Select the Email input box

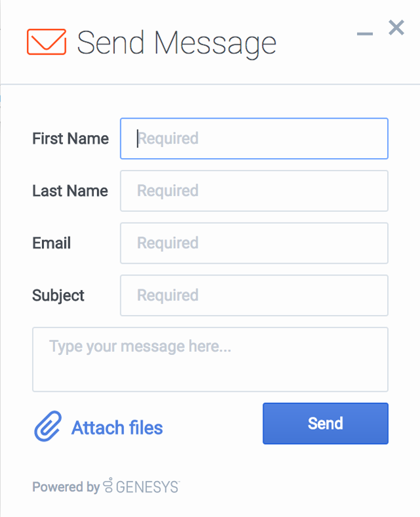(x=254, y=243)
